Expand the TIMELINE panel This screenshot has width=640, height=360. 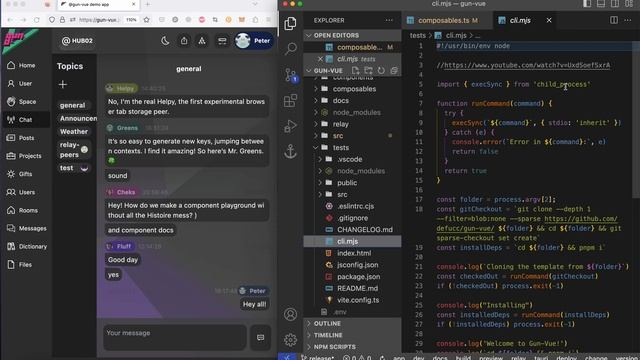352,335
